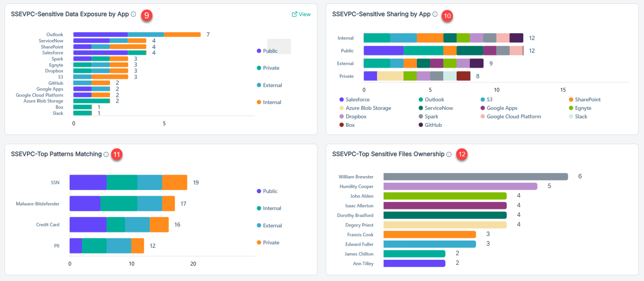Toggle Internal legend in Top Patterns Matching
Image resolution: width=644 pixels, height=281 pixels.
269,208
